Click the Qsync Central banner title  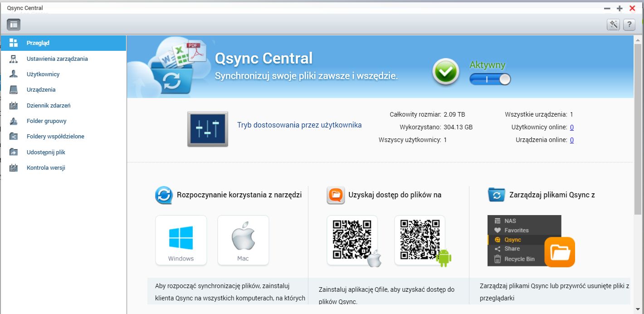click(263, 58)
